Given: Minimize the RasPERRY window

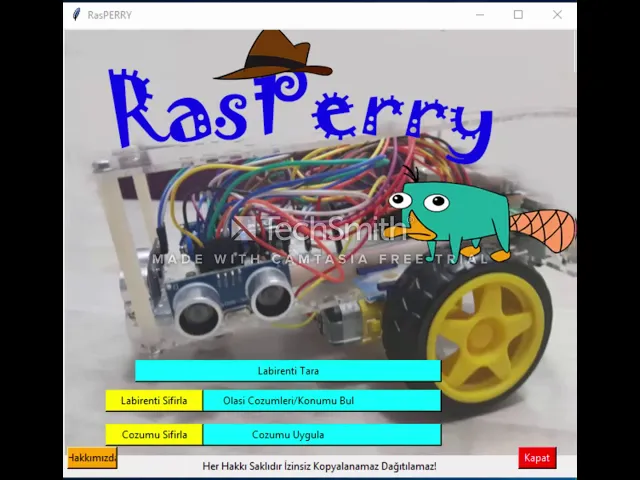Looking at the screenshot, I should coord(480,15).
